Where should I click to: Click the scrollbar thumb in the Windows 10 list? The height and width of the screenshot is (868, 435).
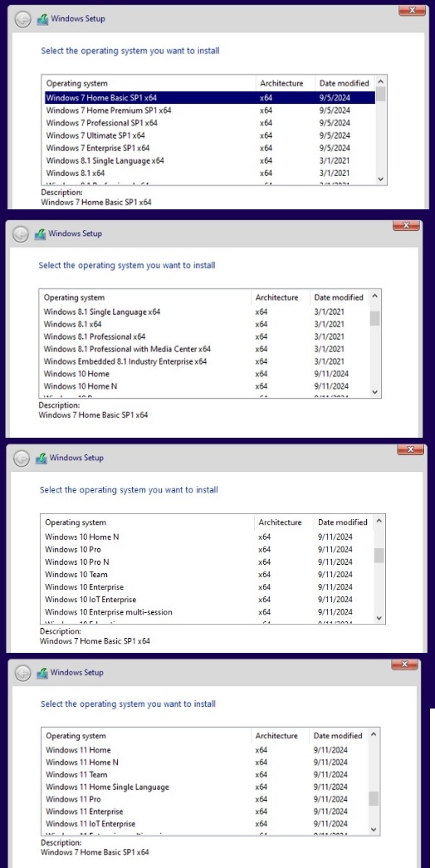[x=379, y=555]
